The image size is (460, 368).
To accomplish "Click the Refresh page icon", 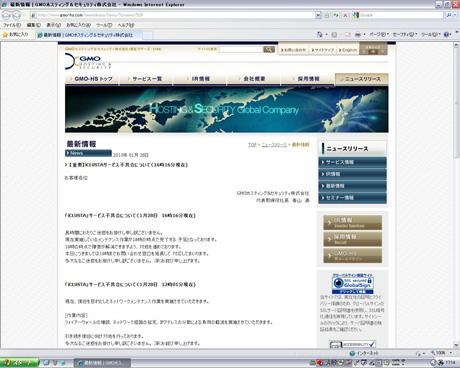I will point(336,15).
